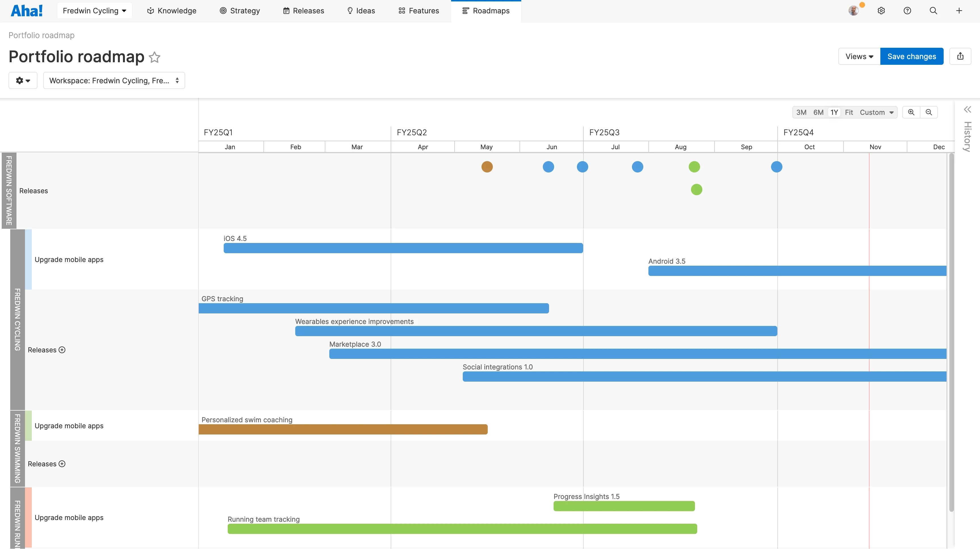Zoom in on the roadmap timeline
Screen dimensions: 980x549
[911, 112]
